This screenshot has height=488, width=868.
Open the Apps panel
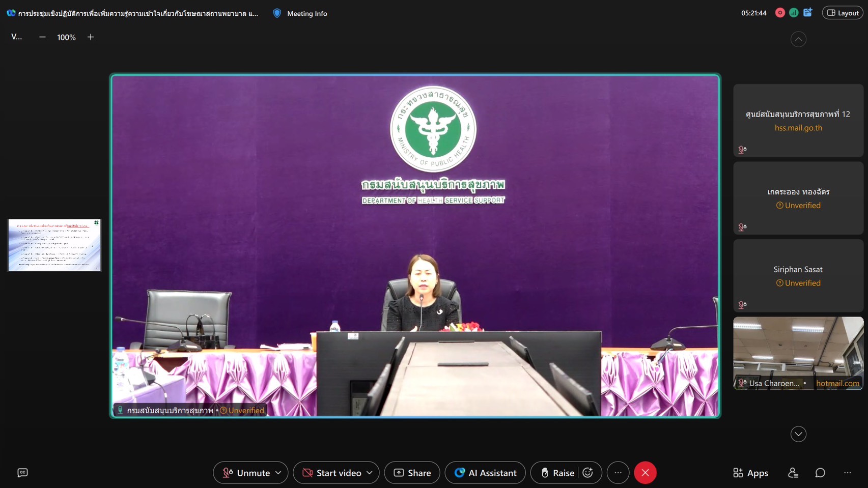(x=750, y=473)
